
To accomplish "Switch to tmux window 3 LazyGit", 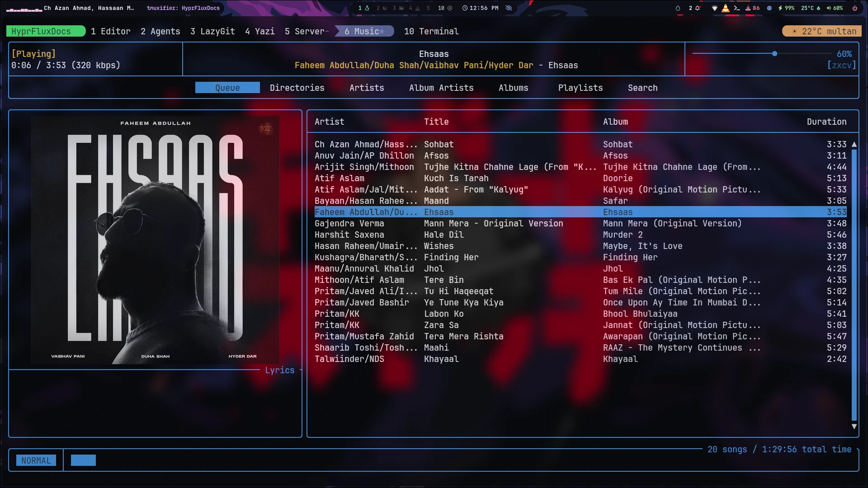I will pos(212,31).
